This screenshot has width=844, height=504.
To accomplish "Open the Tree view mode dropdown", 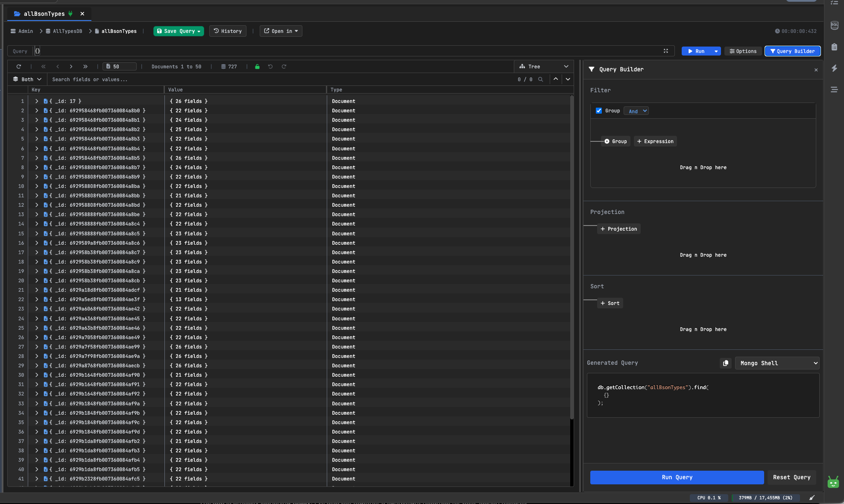I will pos(543,67).
